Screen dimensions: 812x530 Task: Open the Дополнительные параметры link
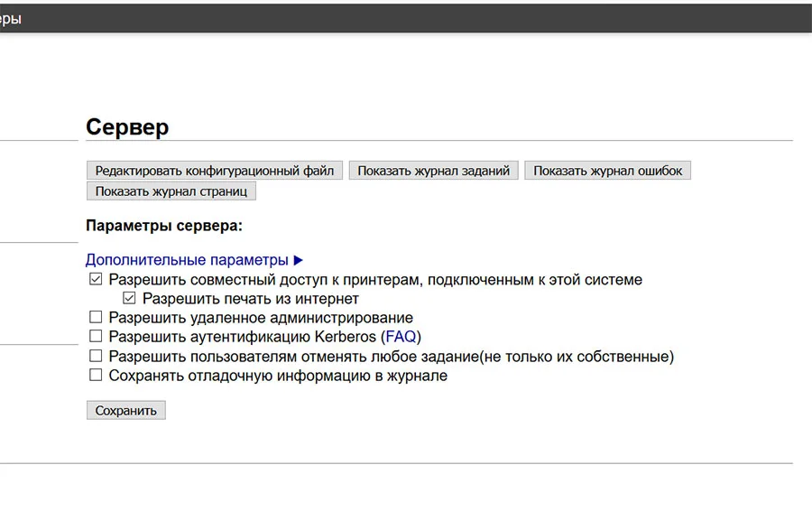pos(187,259)
